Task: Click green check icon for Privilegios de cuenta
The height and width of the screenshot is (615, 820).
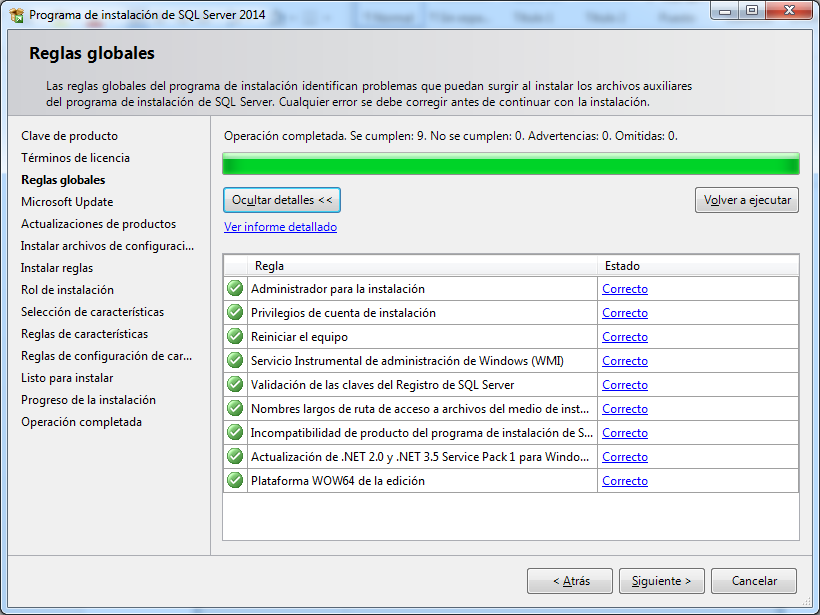Action: (x=235, y=312)
